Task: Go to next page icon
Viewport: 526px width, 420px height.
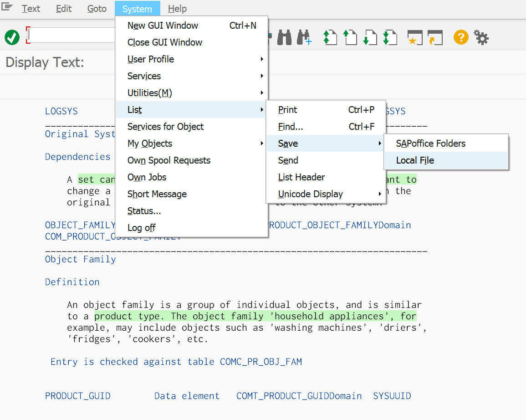Action: pyautogui.click(x=370, y=37)
